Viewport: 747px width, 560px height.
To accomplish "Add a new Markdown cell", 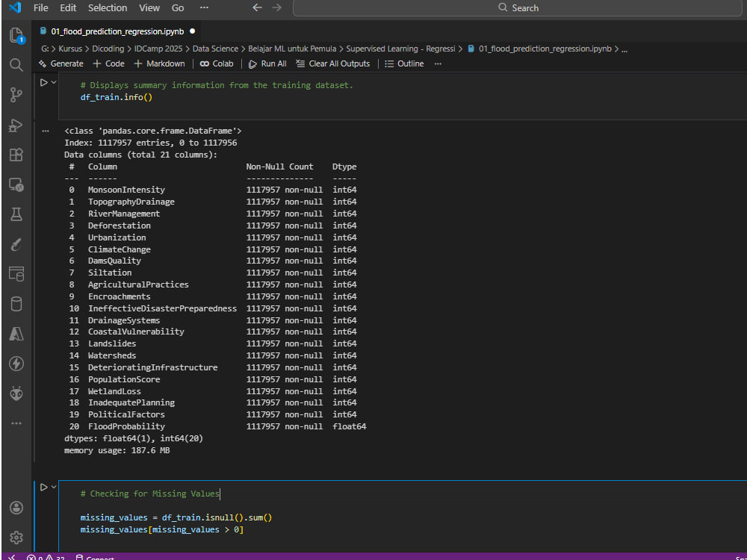I will [159, 63].
